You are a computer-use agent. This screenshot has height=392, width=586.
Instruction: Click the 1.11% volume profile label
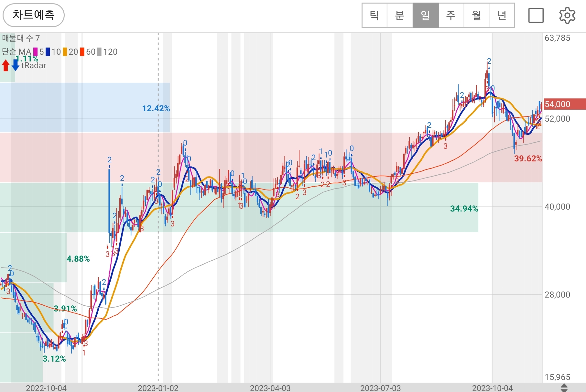tap(27, 59)
